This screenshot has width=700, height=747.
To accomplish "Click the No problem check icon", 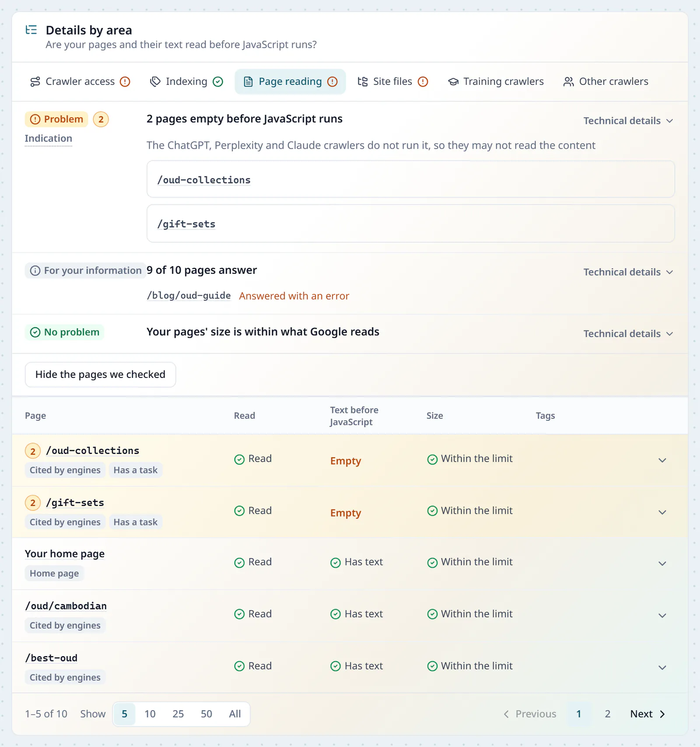I will click(x=35, y=332).
